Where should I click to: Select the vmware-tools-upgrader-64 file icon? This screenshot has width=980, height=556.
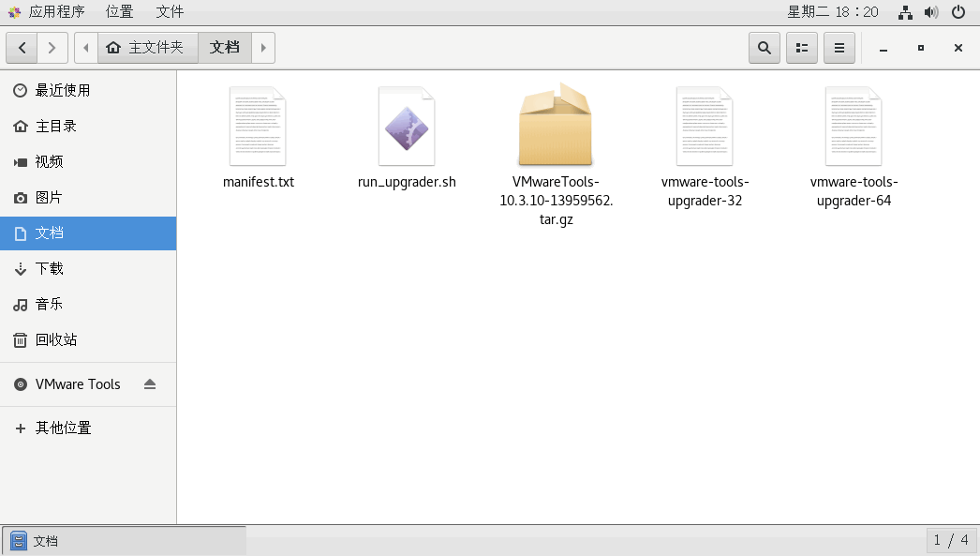pos(854,127)
